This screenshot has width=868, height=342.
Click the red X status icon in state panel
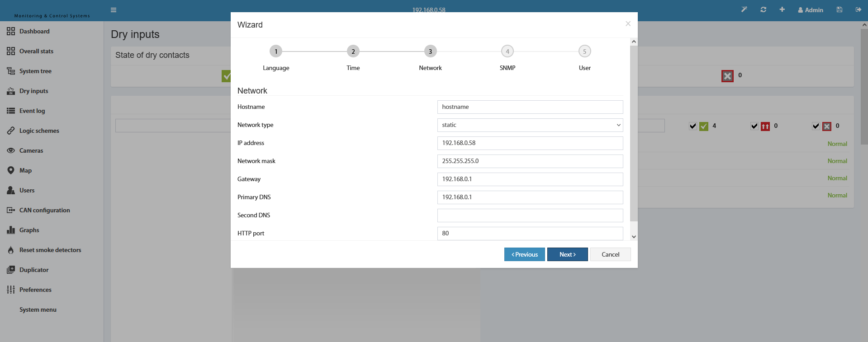[x=727, y=76]
